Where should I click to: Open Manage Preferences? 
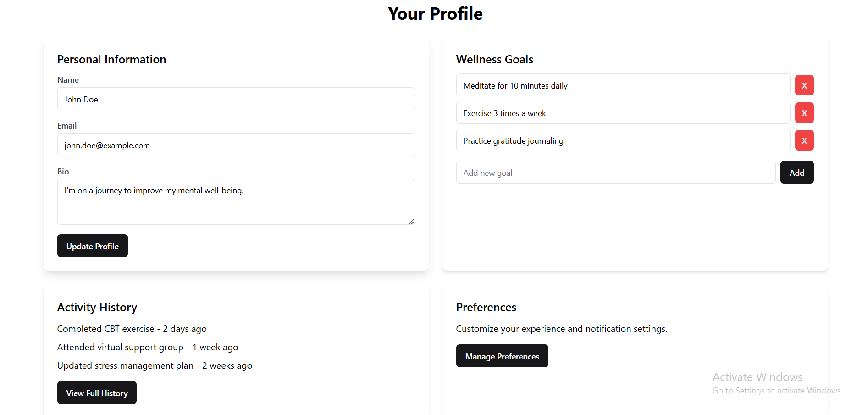click(x=502, y=356)
